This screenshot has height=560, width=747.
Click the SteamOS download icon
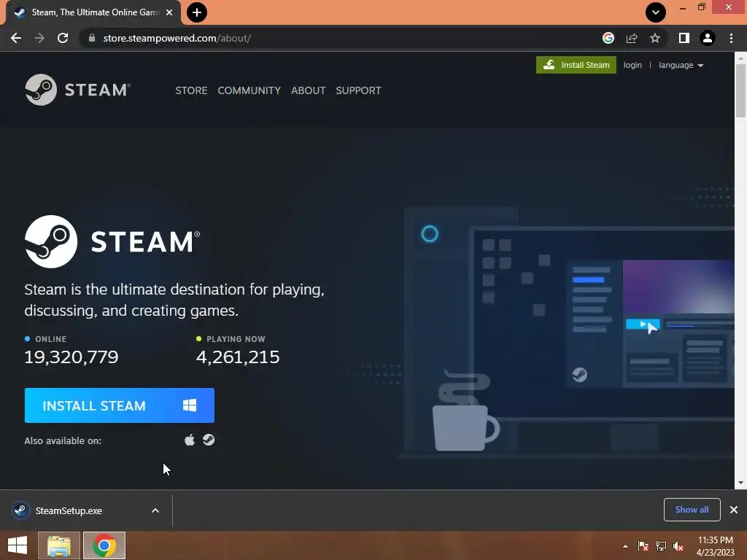(208, 440)
